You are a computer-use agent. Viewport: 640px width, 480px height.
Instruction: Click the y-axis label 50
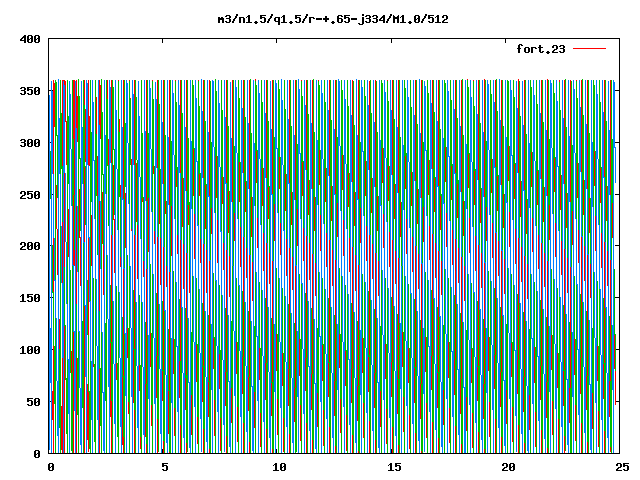pyautogui.click(x=34, y=402)
